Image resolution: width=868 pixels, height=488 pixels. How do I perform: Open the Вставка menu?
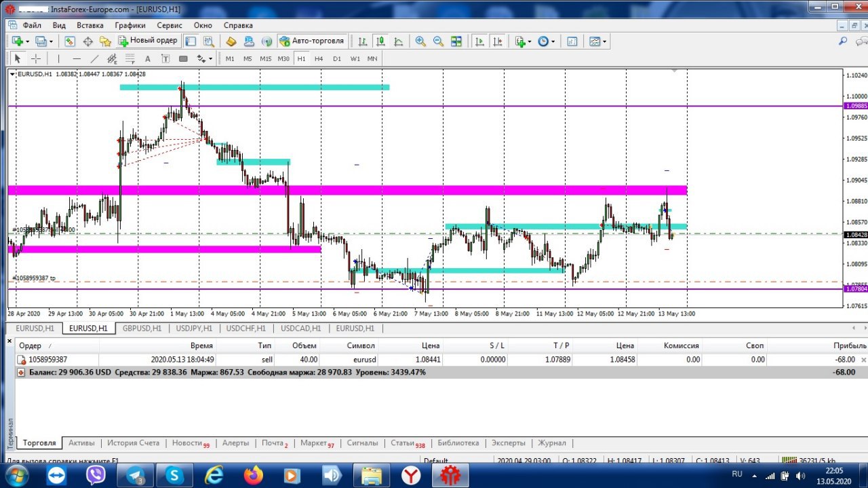(90, 25)
